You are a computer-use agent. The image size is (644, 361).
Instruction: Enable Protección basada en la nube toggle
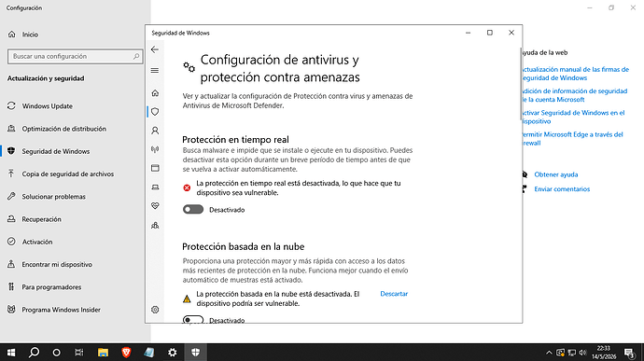click(x=193, y=320)
